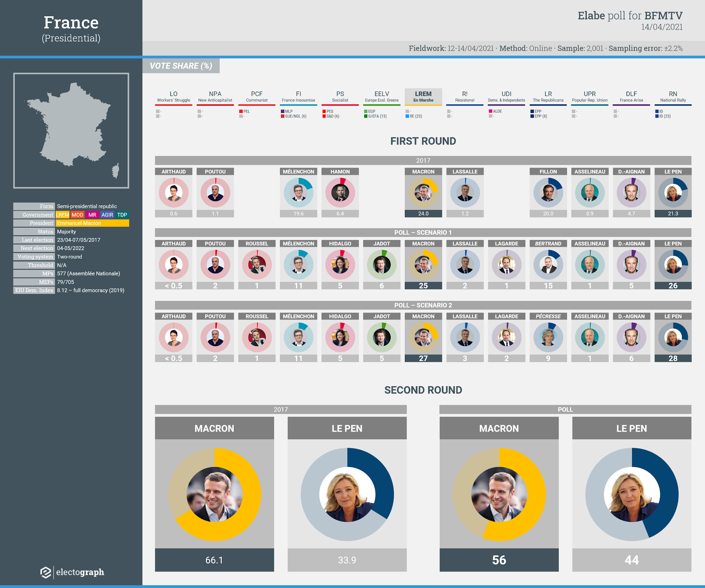This screenshot has width=705, height=588.
Task: Click Pécresse's portrait in Scenario 2
Action: click(x=548, y=337)
